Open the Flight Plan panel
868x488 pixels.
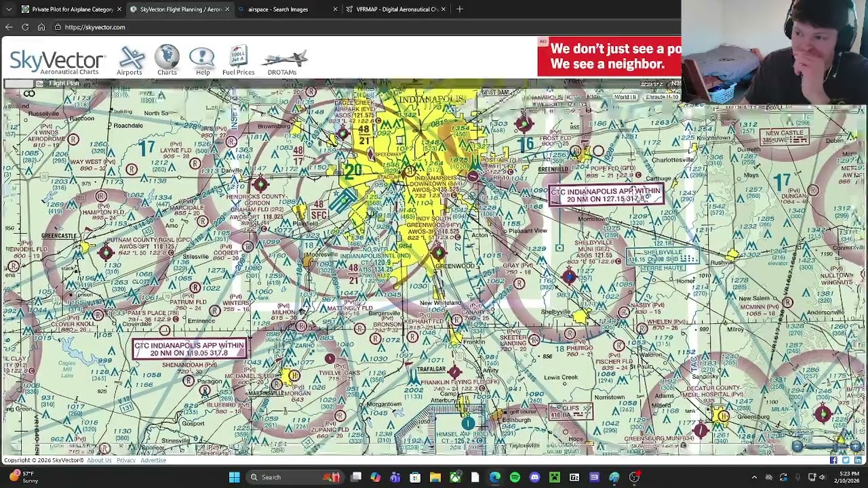point(64,83)
